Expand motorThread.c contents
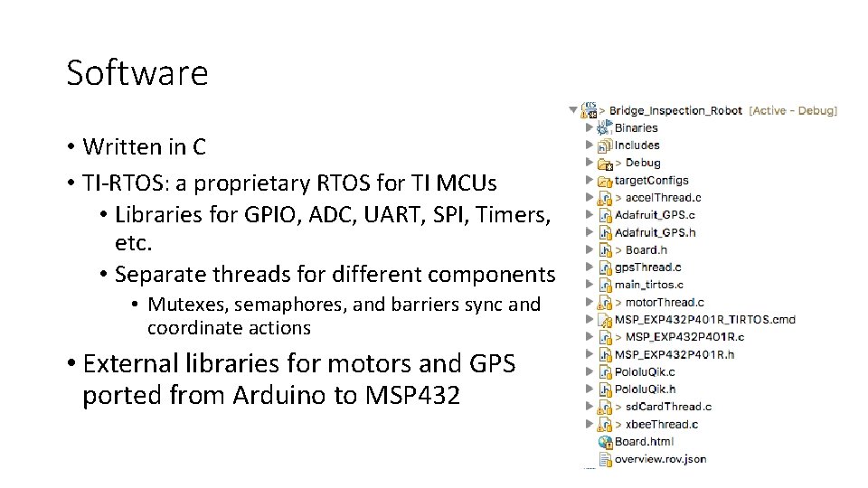Screen dimensions: 868x488 pos(589,302)
